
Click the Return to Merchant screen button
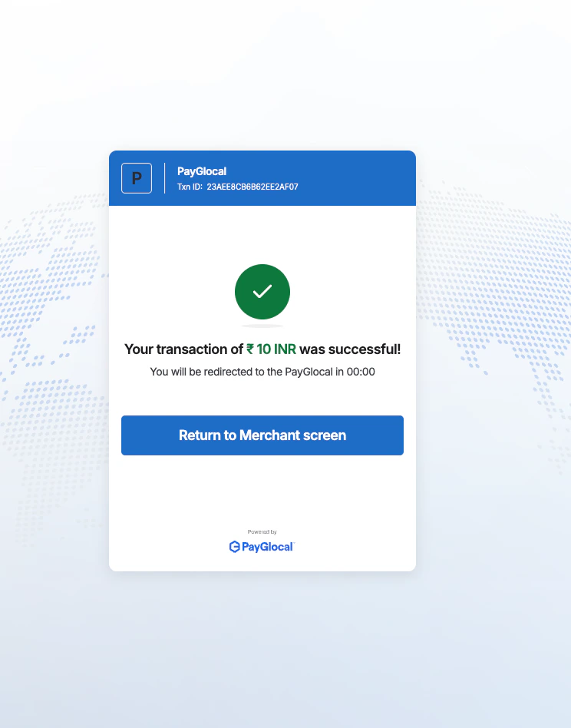click(262, 435)
